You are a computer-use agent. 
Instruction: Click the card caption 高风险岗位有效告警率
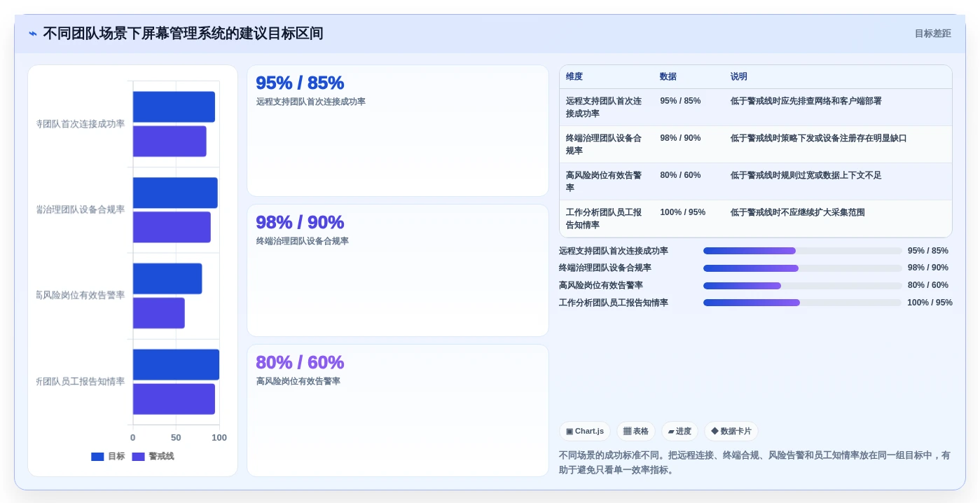(298, 381)
